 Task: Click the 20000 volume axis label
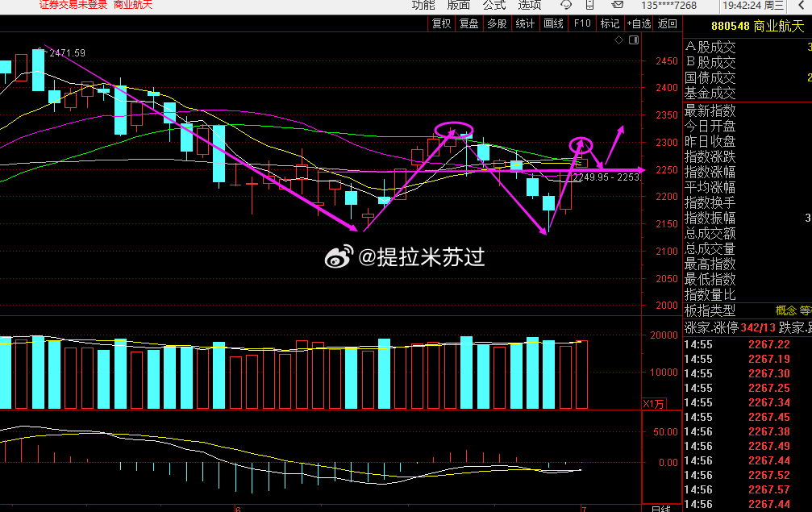664,335
